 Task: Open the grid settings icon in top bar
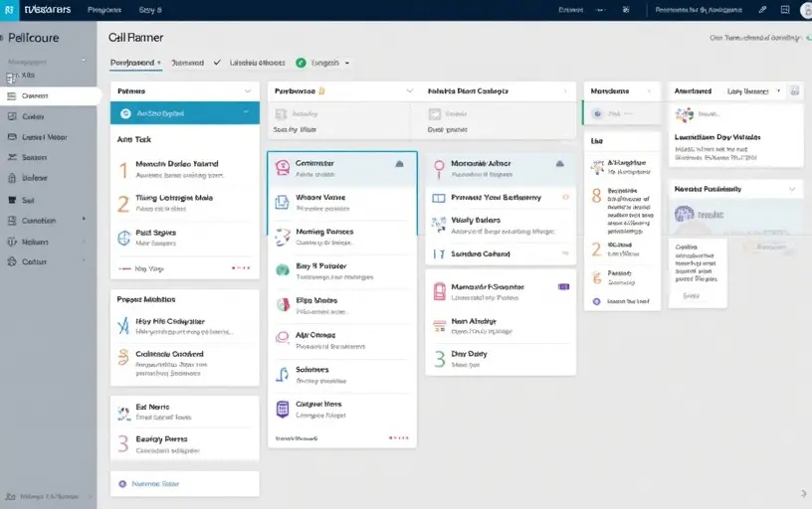[x=626, y=10]
